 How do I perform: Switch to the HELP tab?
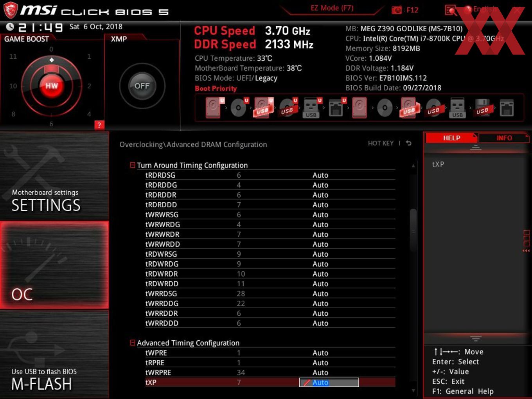[451, 138]
